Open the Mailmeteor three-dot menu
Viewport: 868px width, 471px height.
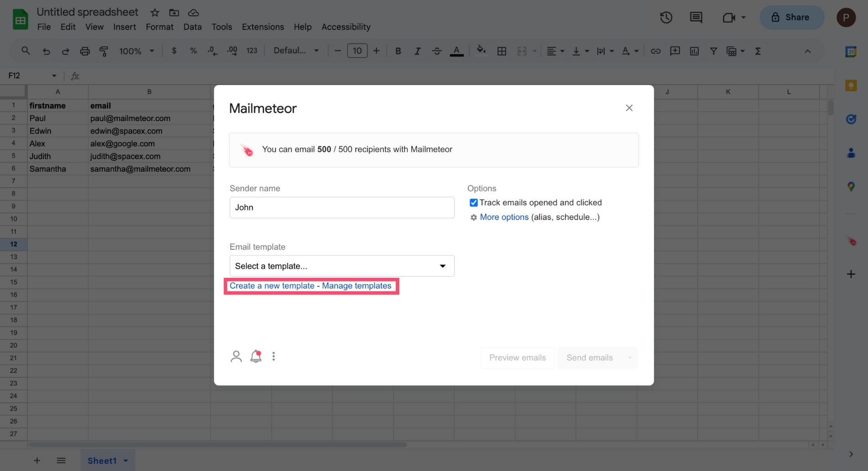click(x=274, y=357)
